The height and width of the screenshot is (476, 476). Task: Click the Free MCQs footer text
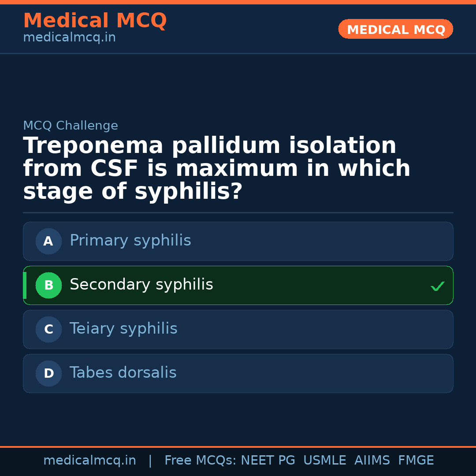pos(200,461)
